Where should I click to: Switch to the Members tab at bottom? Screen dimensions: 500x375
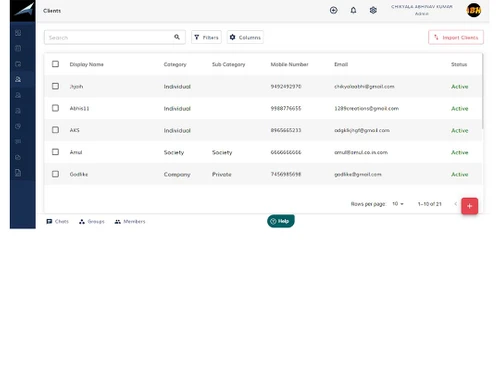(x=130, y=221)
